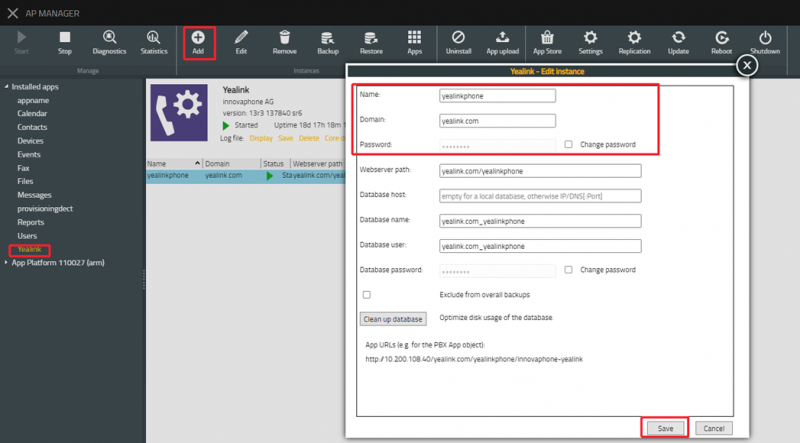Enable Exclude from overall backups checkbox
This screenshot has width=800, height=443.
(366, 294)
